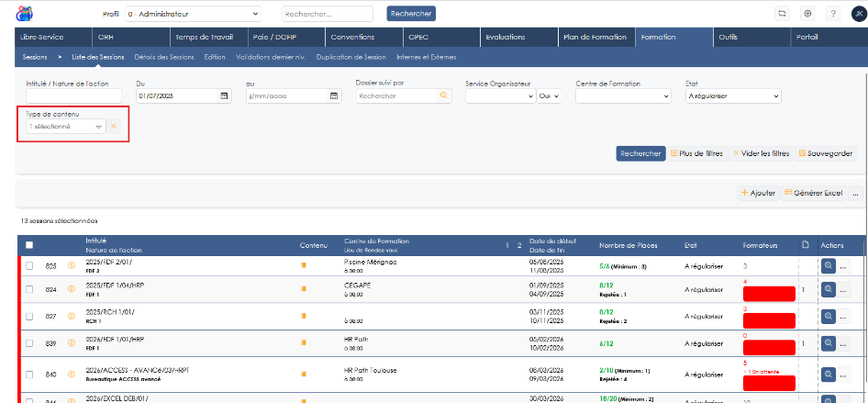Click the orange status icon for session 825
This screenshot has width=868, height=403.
pos(71,265)
